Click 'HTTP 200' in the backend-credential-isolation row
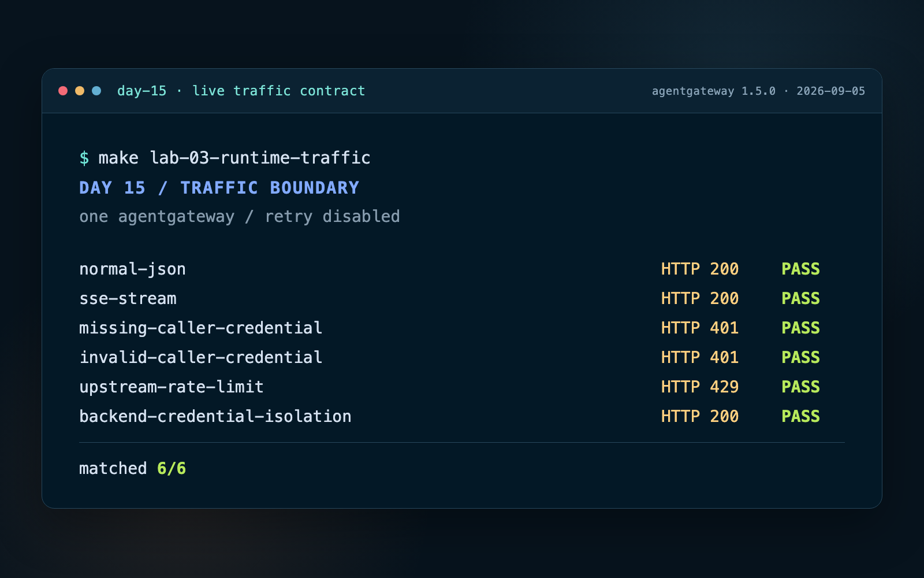 (x=700, y=417)
